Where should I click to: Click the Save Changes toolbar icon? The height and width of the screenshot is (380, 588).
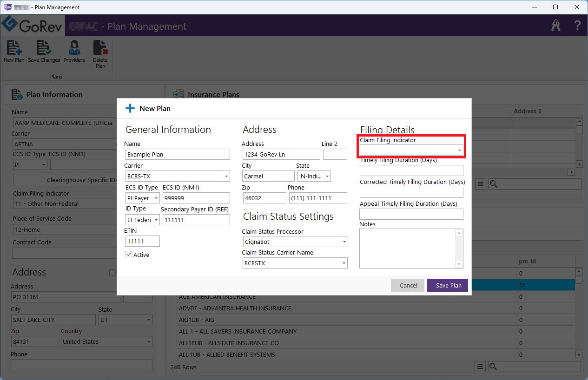click(x=44, y=48)
